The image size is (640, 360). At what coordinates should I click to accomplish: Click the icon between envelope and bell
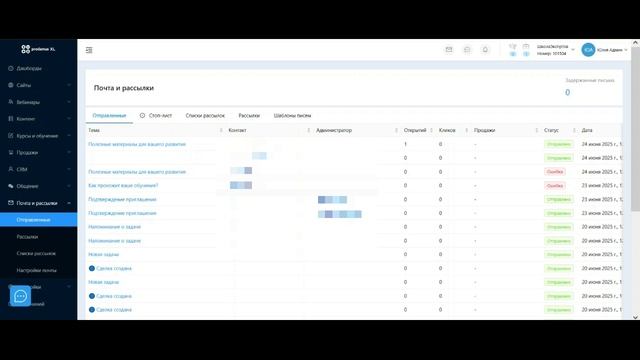pyautogui.click(x=467, y=50)
